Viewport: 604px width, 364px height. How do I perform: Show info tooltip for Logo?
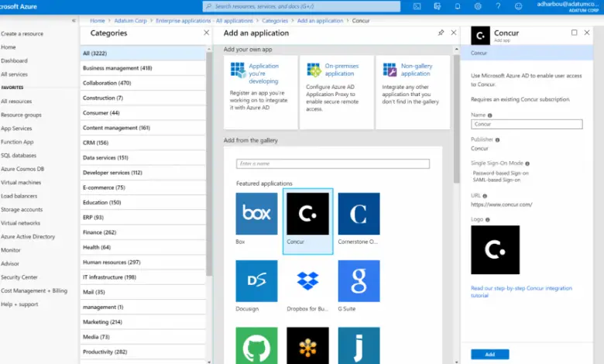[487, 219]
